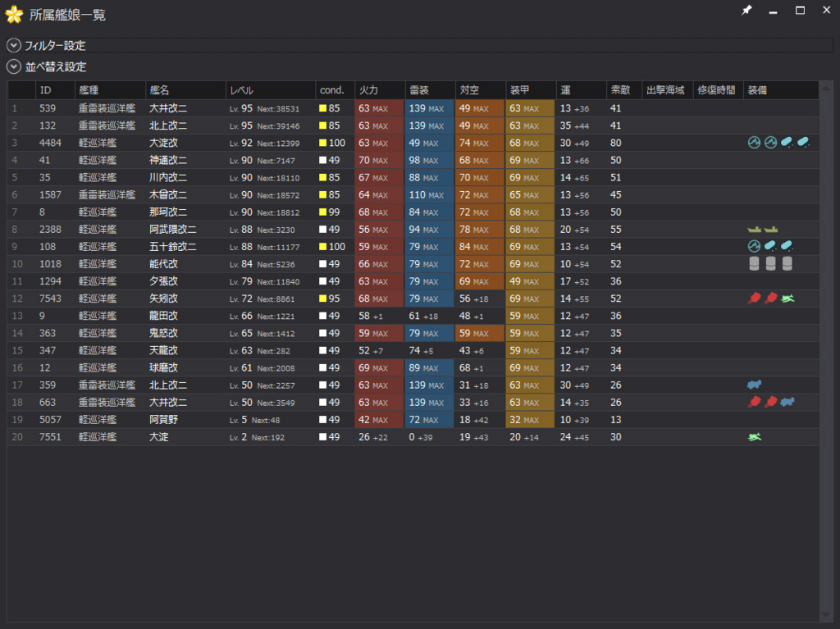Click the 出撃海域 column header
The height and width of the screenshot is (629, 840).
[668, 90]
